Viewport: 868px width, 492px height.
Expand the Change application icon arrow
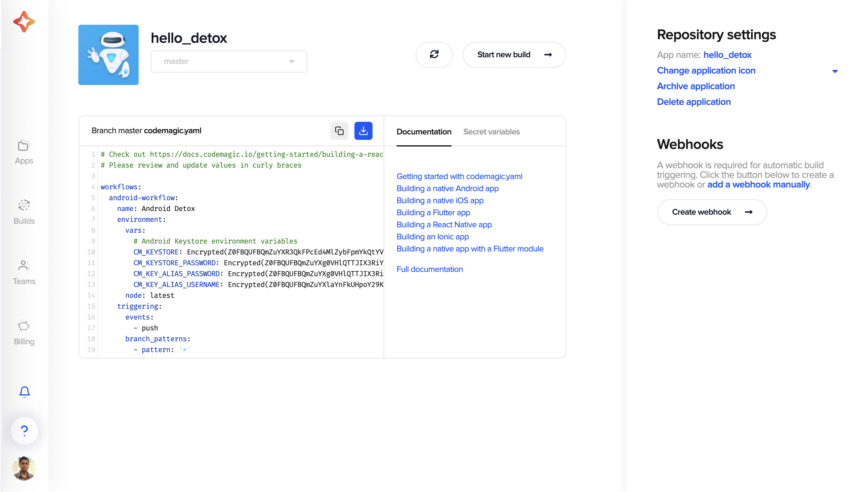pos(835,71)
